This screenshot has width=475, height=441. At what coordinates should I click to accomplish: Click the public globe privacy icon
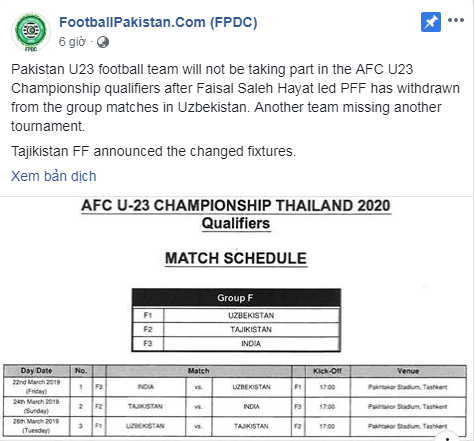pos(103,42)
